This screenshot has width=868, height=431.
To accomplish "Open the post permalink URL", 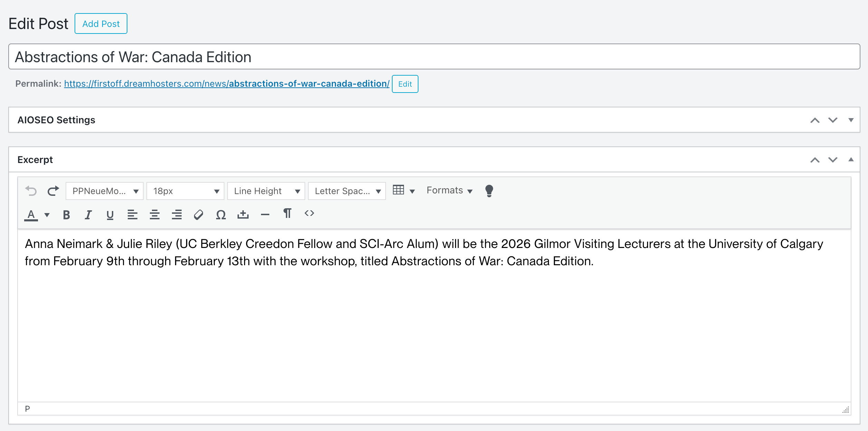I will 226,84.
